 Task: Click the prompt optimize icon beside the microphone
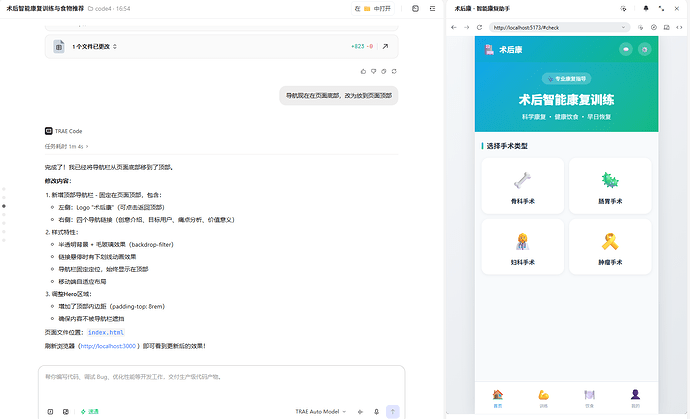(360, 412)
